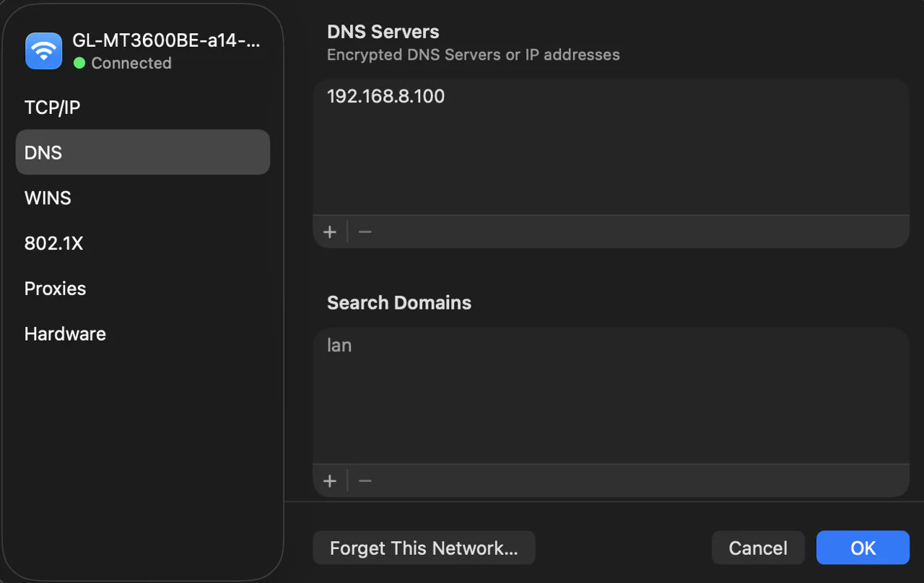Remove DNS server with minus button
924x583 pixels.
[x=365, y=232]
